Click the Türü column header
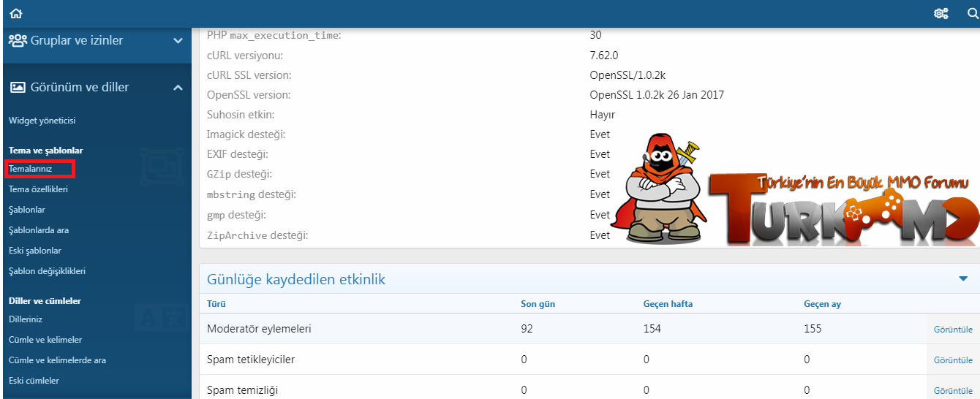This screenshot has width=980, height=399. [216, 304]
